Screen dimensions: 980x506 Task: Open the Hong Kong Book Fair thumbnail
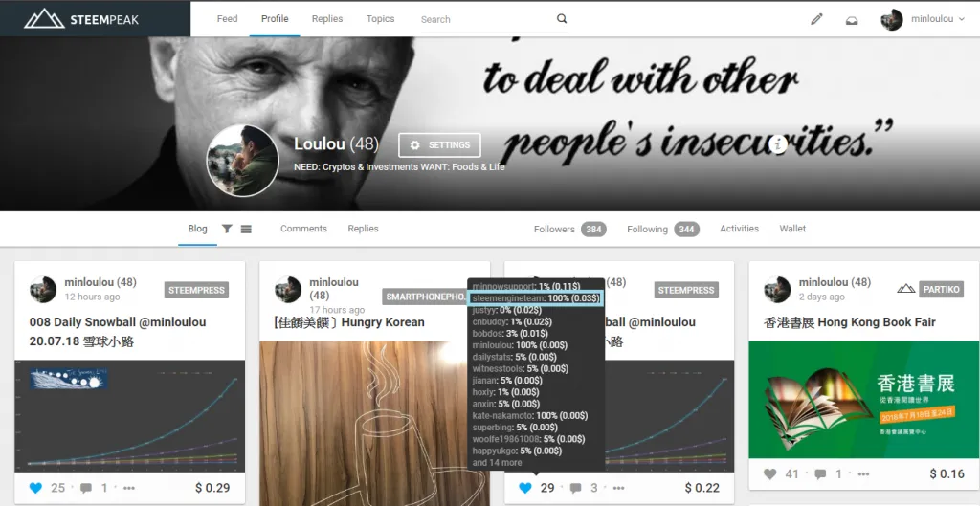click(864, 400)
